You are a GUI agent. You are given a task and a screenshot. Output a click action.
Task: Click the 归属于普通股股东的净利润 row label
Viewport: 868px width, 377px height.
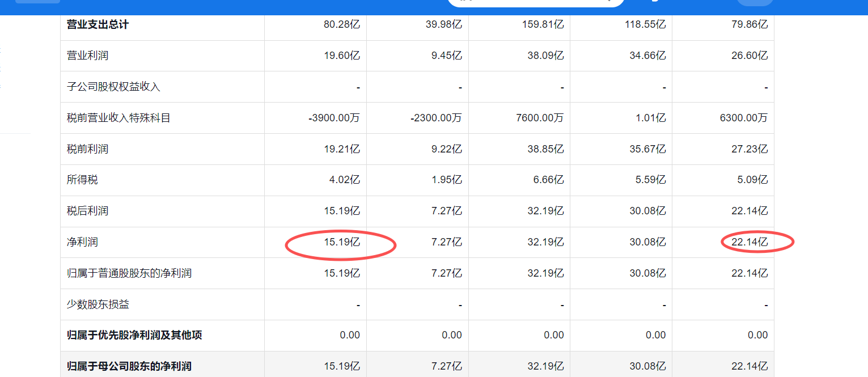(129, 273)
